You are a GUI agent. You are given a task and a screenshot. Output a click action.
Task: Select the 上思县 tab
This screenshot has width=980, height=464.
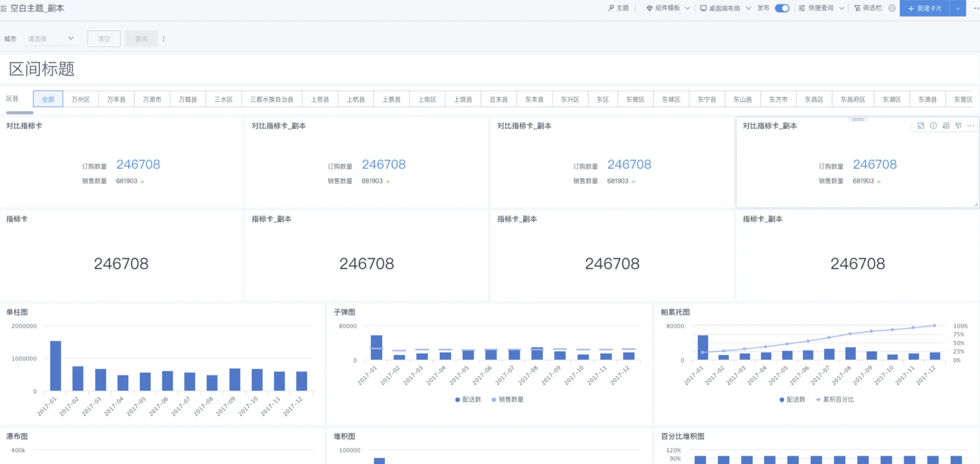click(320, 99)
